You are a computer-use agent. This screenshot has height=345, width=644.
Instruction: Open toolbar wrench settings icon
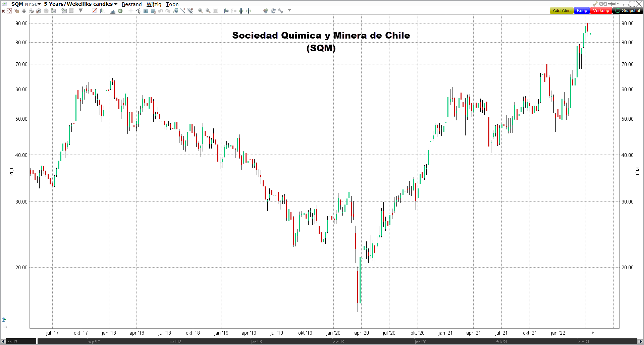pyautogui.click(x=280, y=11)
